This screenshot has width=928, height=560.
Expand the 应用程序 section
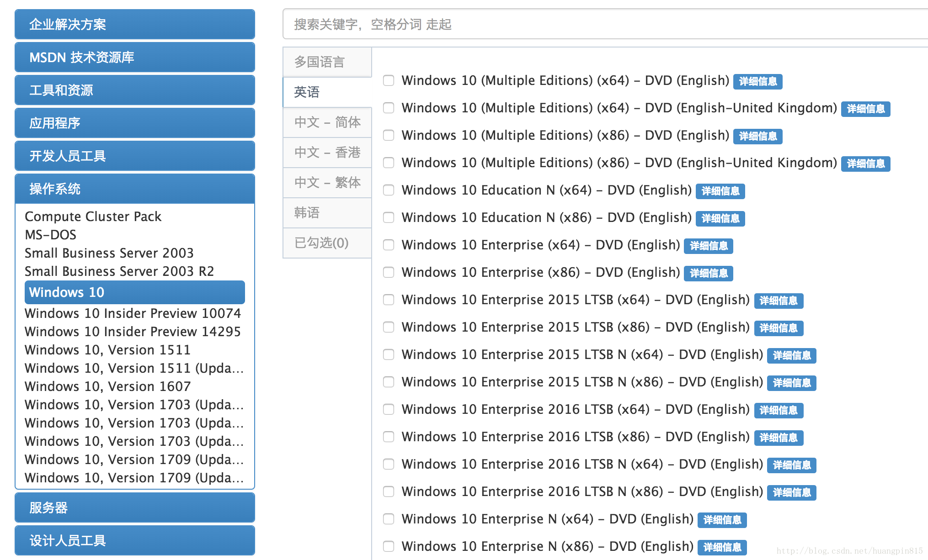point(135,123)
